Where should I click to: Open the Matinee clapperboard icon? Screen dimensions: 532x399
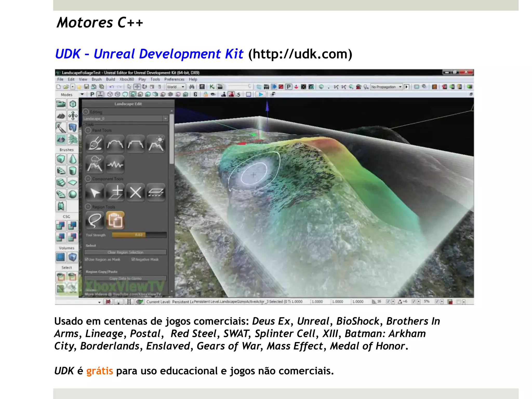(220, 87)
